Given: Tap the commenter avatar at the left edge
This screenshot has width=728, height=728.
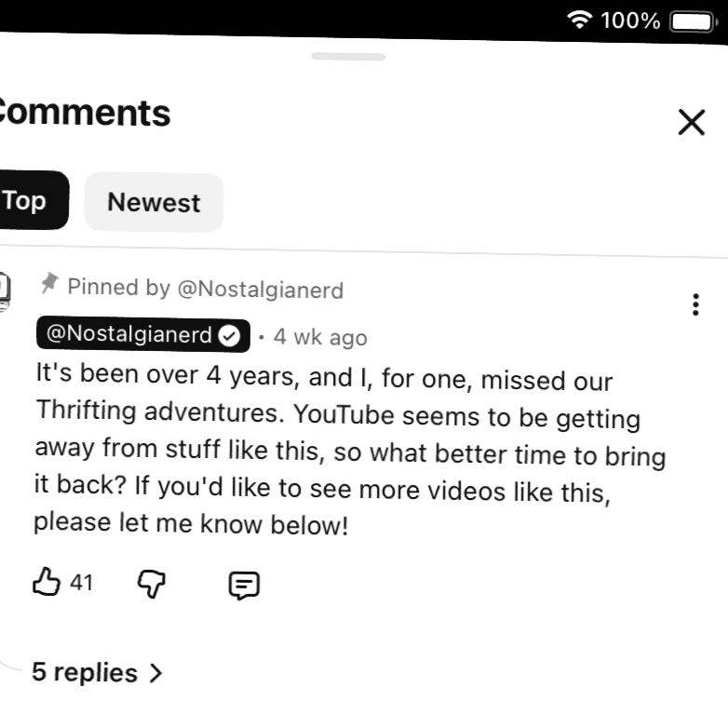Looking at the screenshot, I should 5,290.
